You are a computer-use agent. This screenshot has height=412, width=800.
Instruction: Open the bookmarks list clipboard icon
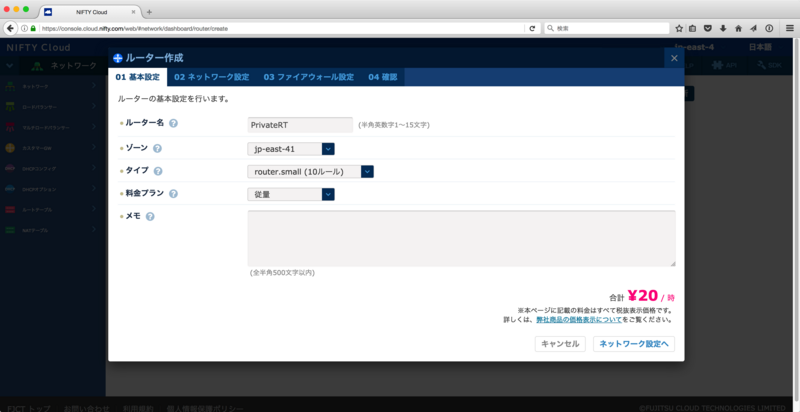[692, 29]
